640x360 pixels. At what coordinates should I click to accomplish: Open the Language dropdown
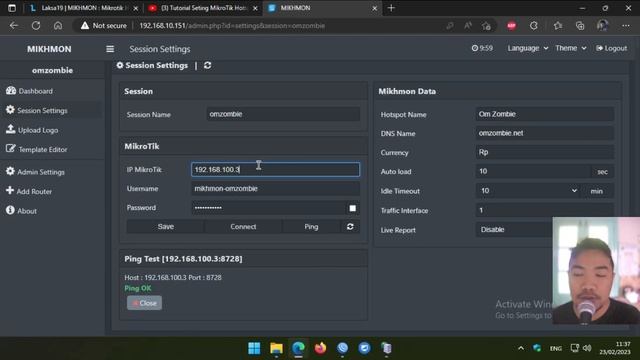528,48
